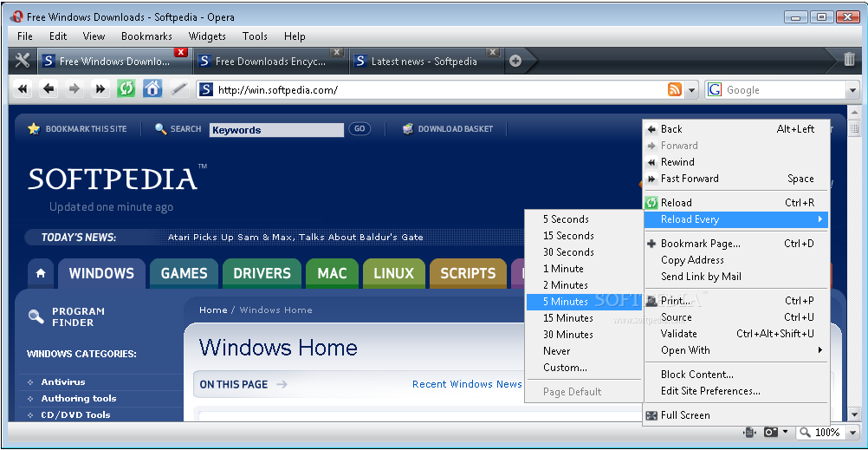The width and height of the screenshot is (868, 450).
Task: Open the Widgets menu
Action: pos(207,36)
